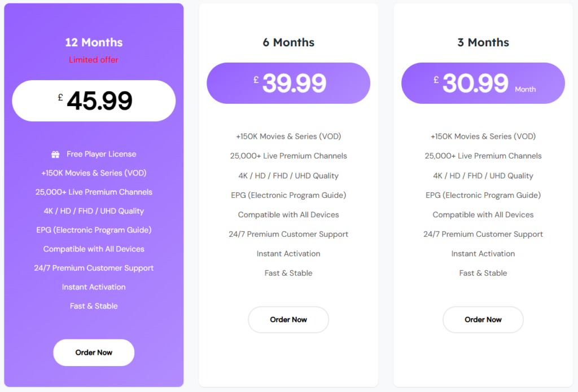The height and width of the screenshot is (392, 578).
Task: Select the 12 Months plan heading
Action: [94, 42]
